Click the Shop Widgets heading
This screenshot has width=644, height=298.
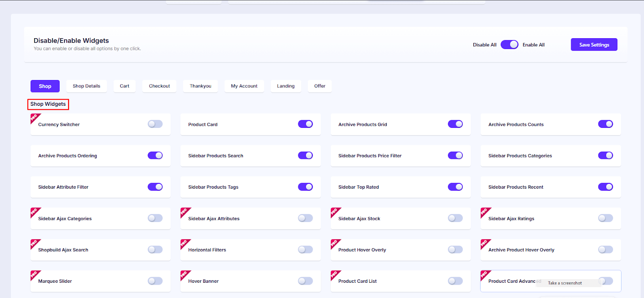point(48,104)
